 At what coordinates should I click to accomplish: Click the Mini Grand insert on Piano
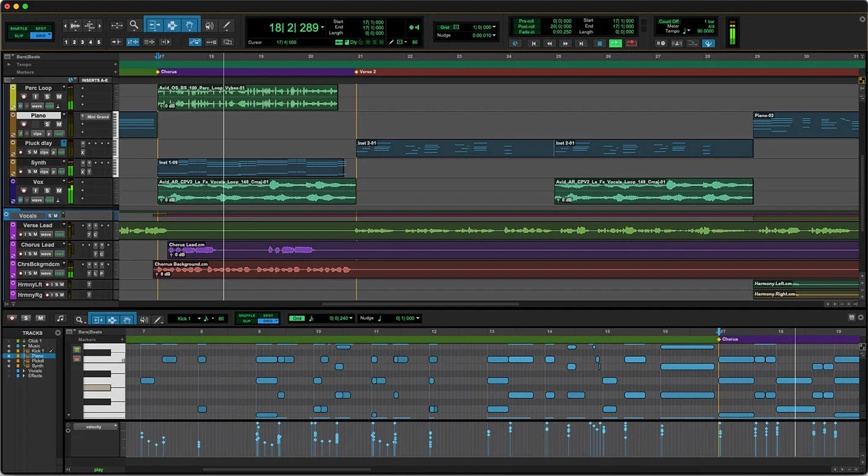pyautogui.click(x=98, y=117)
